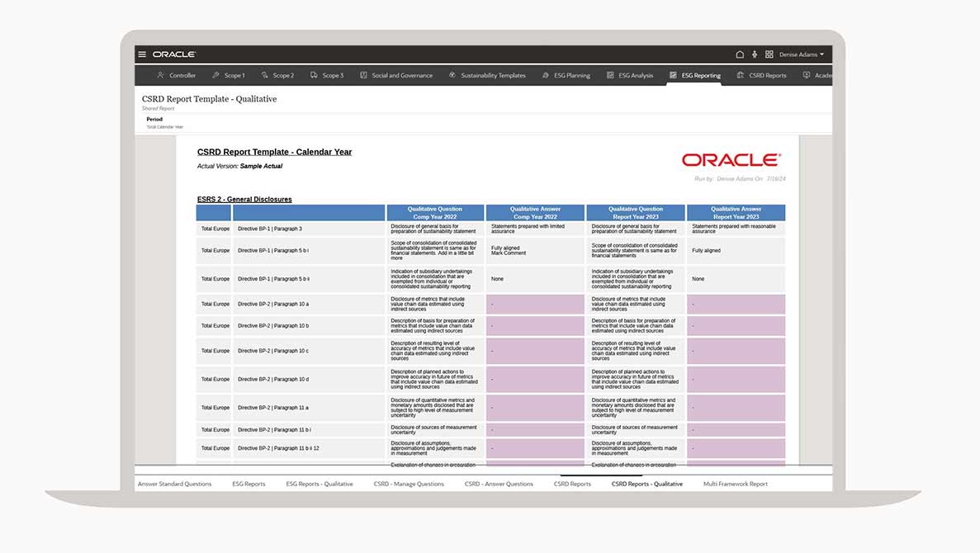Open the apps grid icon

coord(769,54)
